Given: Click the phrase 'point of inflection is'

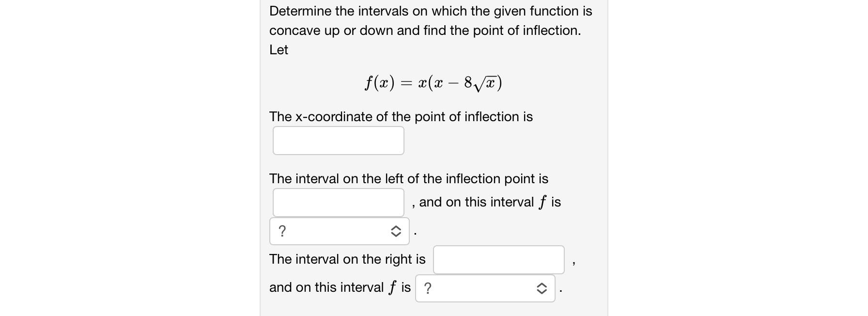Looking at the screenshot, I should [472, 117].
